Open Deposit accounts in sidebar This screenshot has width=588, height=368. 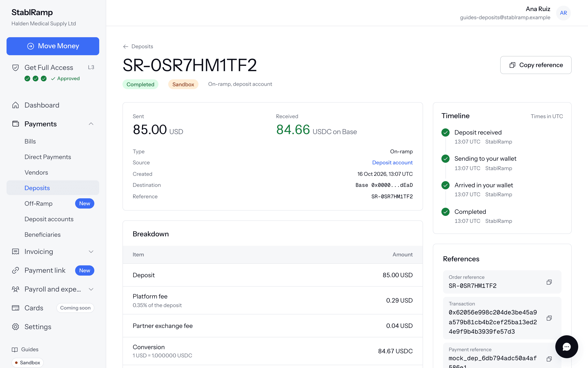[x=49, y=219]
